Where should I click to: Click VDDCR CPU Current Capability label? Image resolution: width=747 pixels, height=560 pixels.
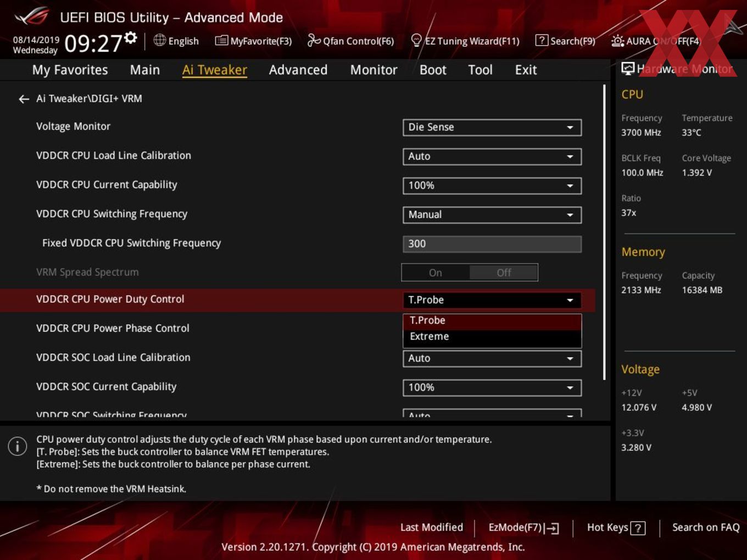pos(107,185)
